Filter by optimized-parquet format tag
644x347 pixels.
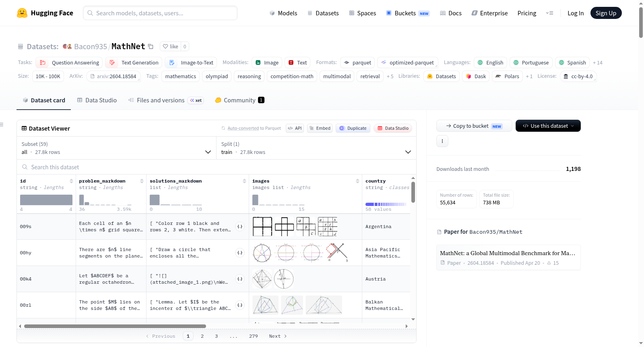tap(407, 62)
